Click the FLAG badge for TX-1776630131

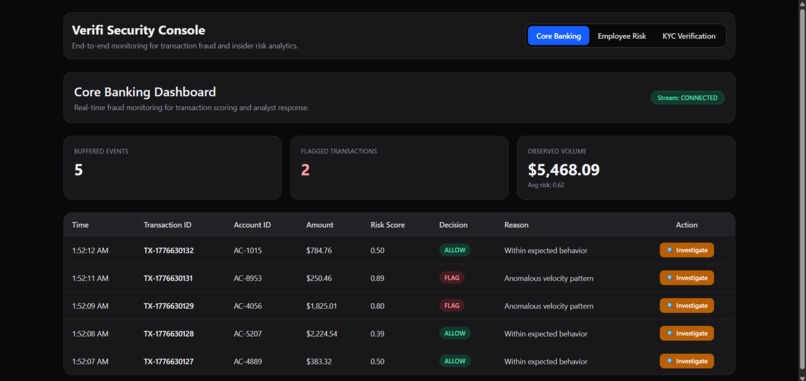[452, 278]
